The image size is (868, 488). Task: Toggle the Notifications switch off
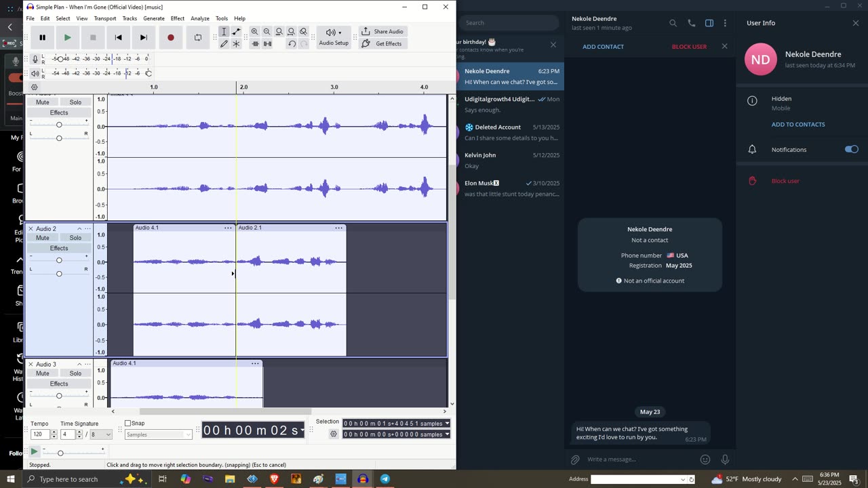[x=851, y=149]
